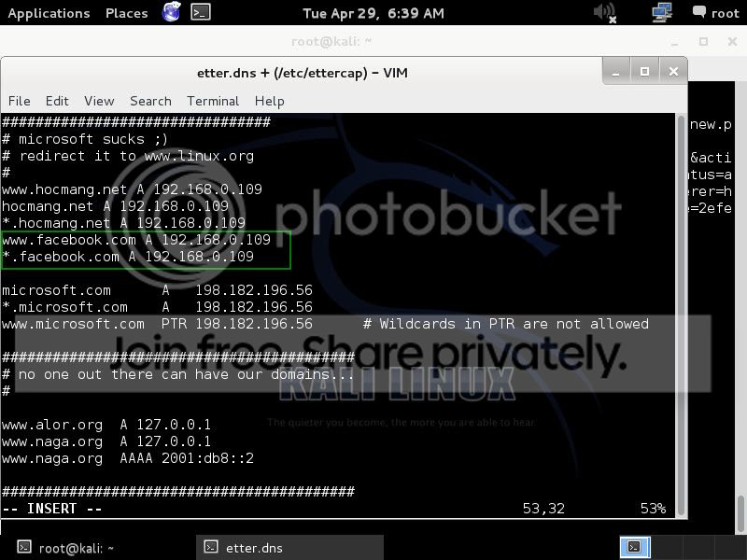The width and height of the screenshot is (747, 560).
Task: Minimize the root@kali background window
Action: (x=674, y=42)
